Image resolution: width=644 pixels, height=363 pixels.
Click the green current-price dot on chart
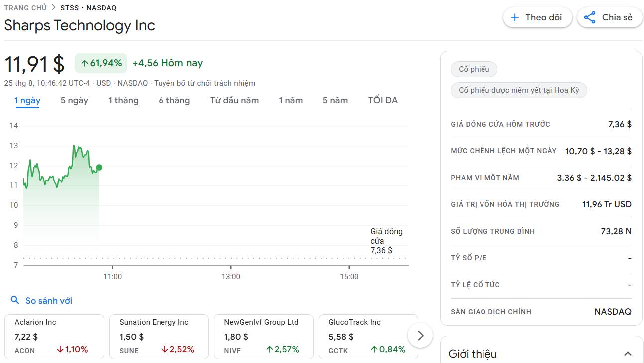(99, 168)
